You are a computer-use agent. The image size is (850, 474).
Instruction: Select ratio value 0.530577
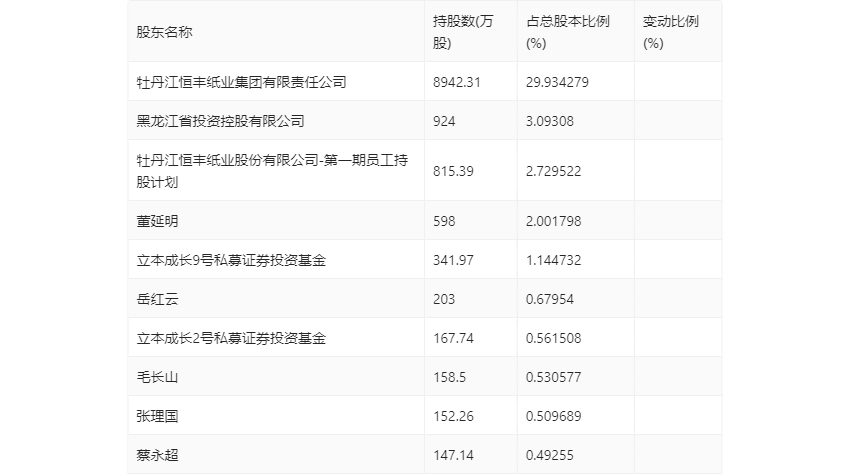[553, 377]
